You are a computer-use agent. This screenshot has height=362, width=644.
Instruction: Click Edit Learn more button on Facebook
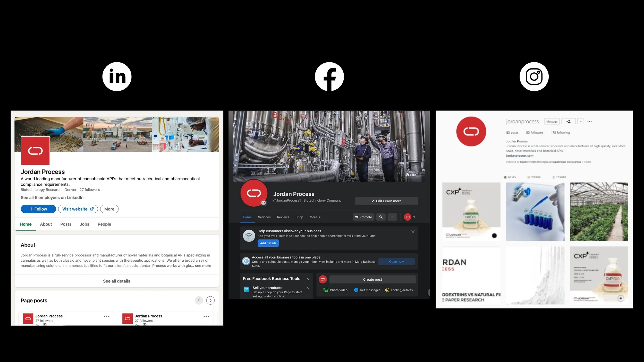pos(386,201)
